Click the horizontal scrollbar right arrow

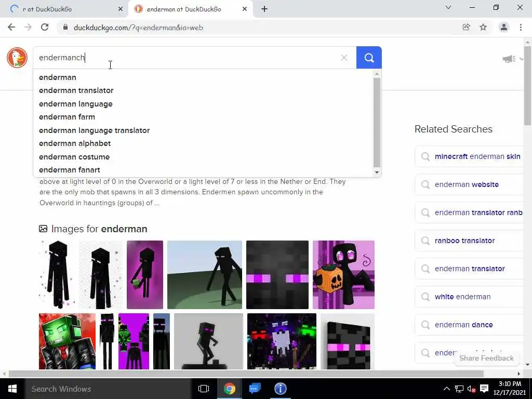click(x=519, y=374)
